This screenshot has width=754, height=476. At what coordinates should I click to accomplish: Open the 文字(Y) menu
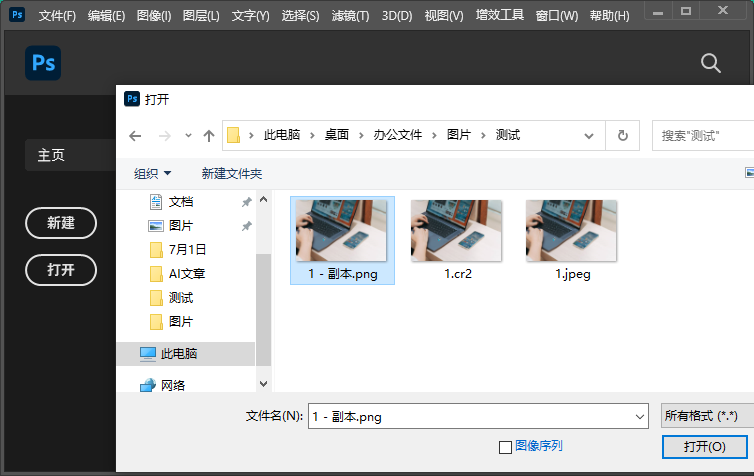coord(251,16)
